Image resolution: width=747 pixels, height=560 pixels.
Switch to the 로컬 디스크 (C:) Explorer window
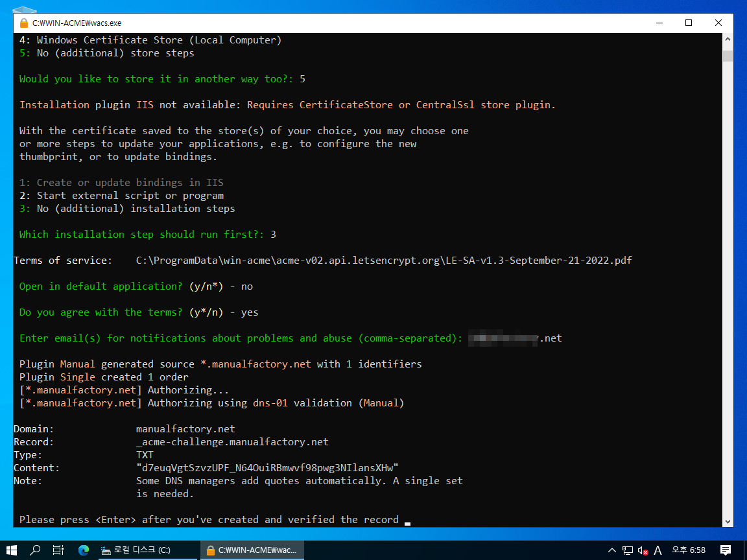147,550
